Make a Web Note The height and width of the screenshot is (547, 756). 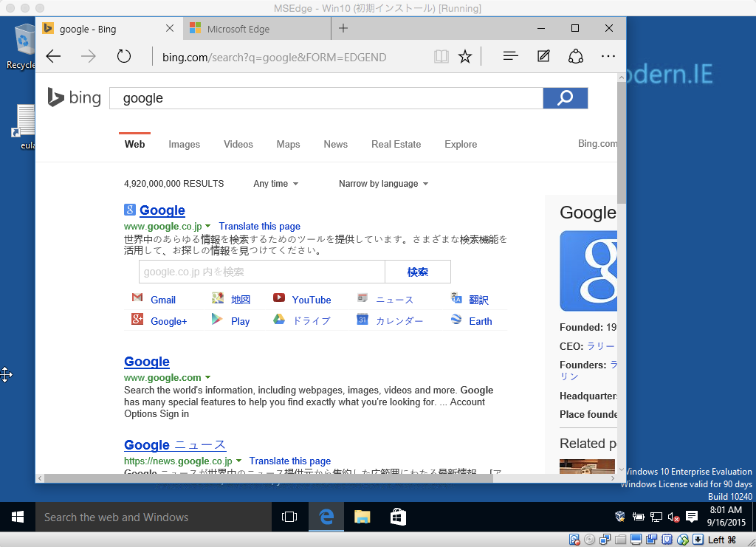click(x=543, y=56)
